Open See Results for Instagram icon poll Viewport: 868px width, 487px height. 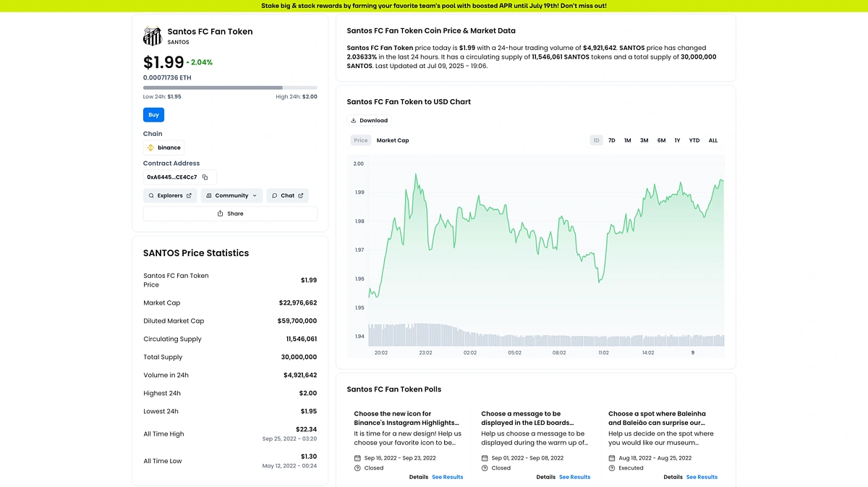[447, 478]
